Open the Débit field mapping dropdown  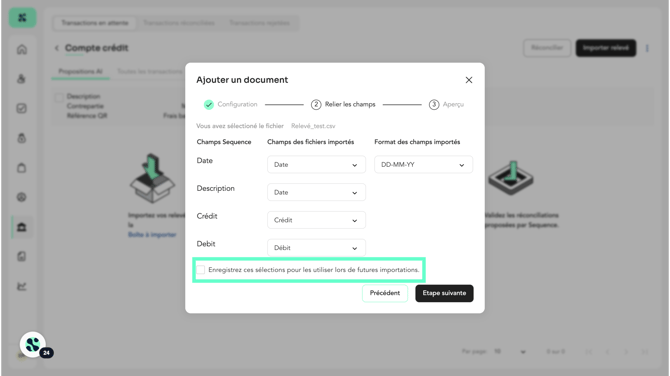click(316, 248)
